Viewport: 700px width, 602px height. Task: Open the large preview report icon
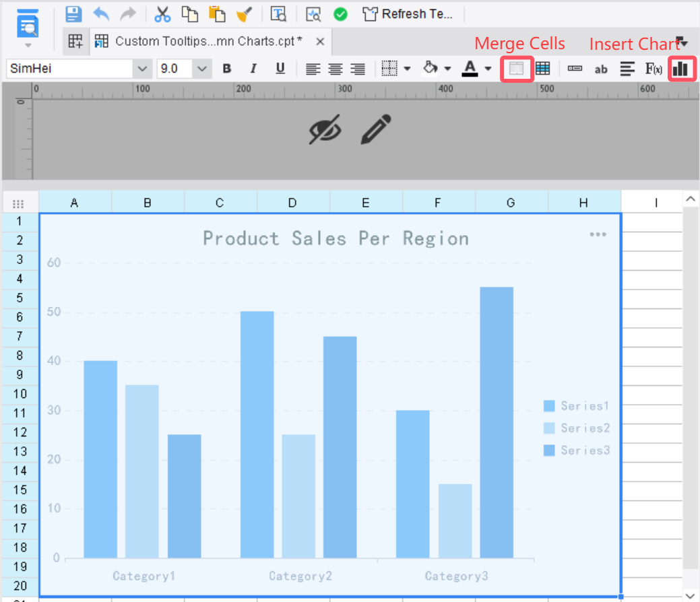point(28,24)
